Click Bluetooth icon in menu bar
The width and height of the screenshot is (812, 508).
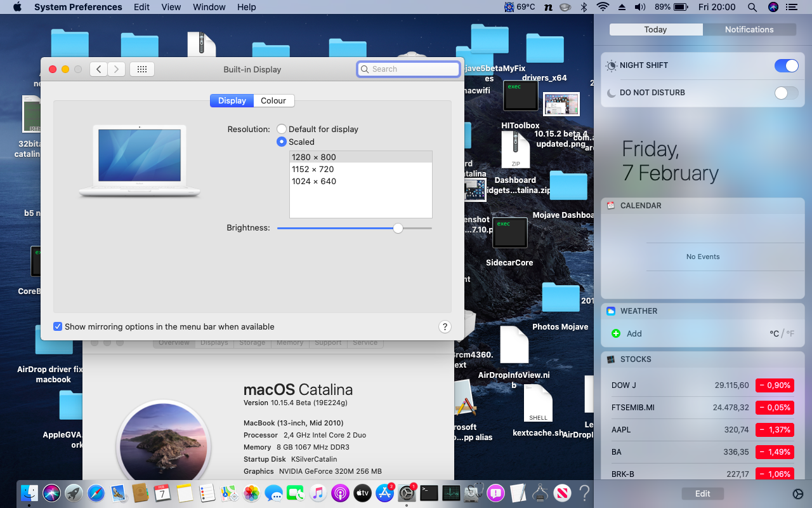584,7
